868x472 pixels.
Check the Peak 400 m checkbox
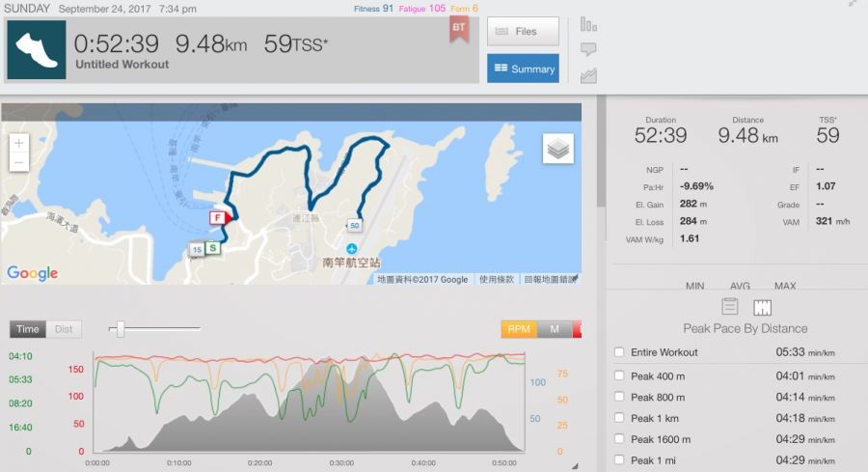[619, 375]
